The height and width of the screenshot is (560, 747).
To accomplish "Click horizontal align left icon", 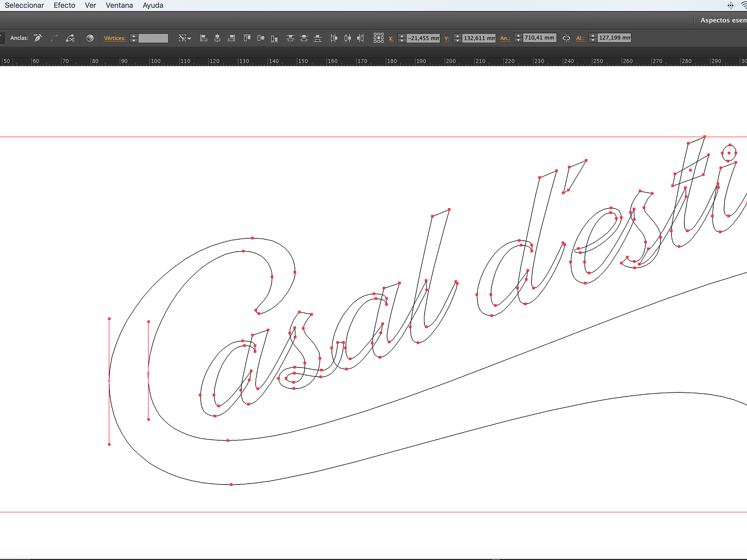I will 203,38.
